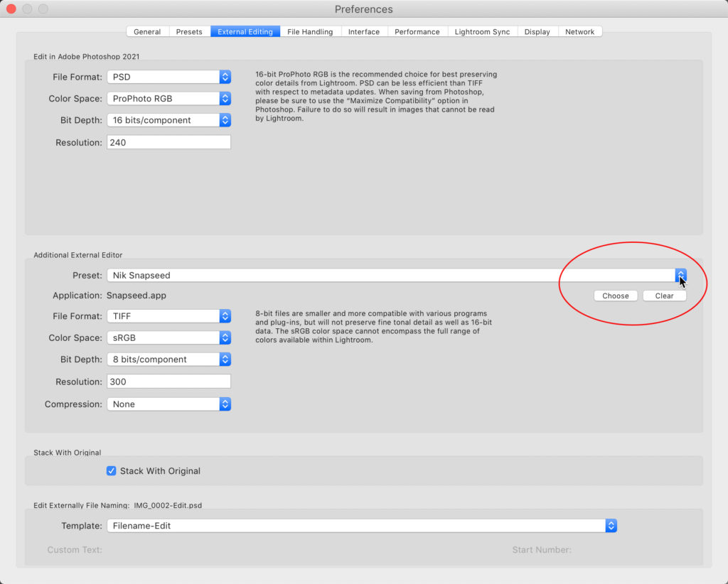Viewport: 728px width, 584px height.
Task: Expand the ProPhoto RGB Color Space dropdown
Action: coord(168,99)
